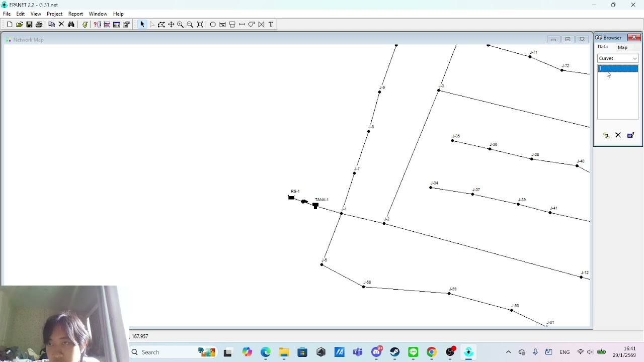Save the project with the floppy icon

pos(29,25)
